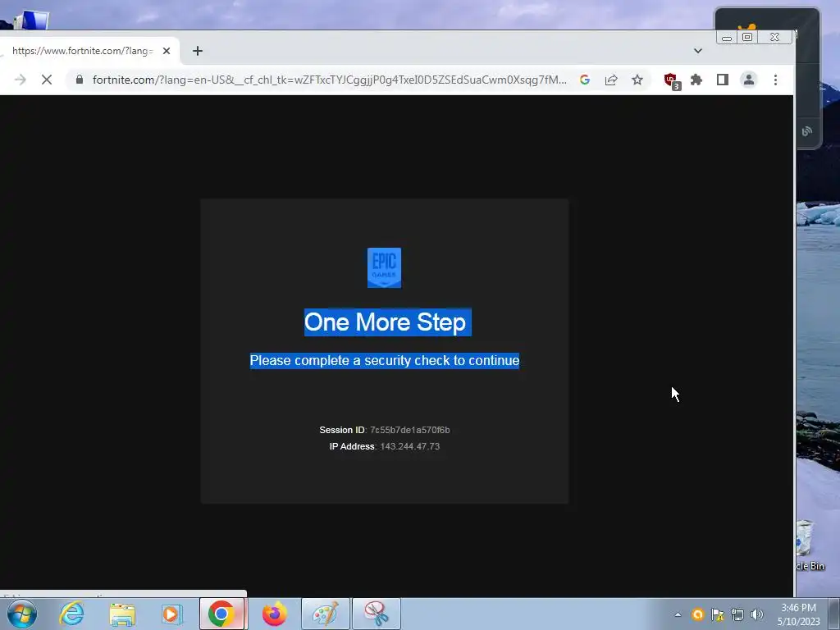Minimize the Chrome window
The width and height of the screenshot is (840, 630).
[x=727, y=37]
